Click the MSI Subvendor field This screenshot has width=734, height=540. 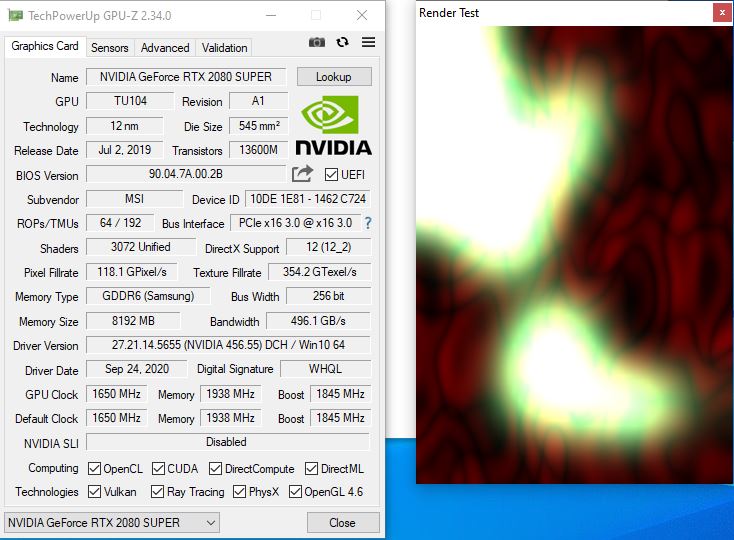[134, 199]
